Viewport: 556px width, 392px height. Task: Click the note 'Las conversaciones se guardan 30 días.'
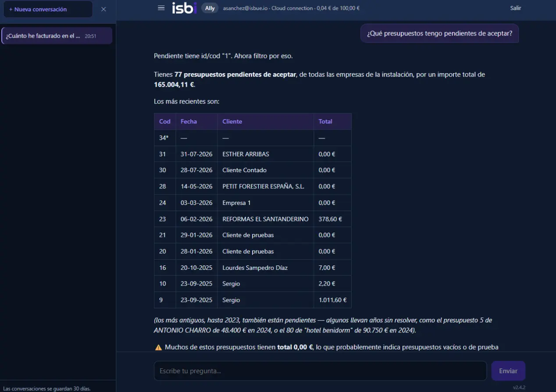pyautogui.click(x=46, y=388)
